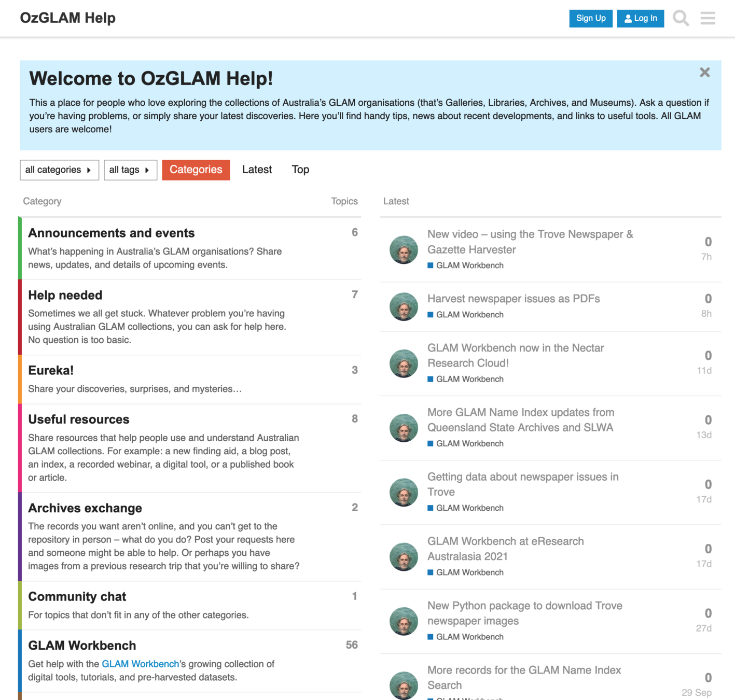Open the Eureka! category
Viewport: 735px width, 700px height.
coord(51,370)
